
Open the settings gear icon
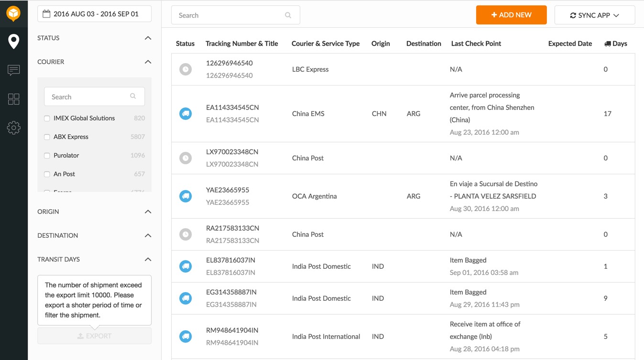13,127
